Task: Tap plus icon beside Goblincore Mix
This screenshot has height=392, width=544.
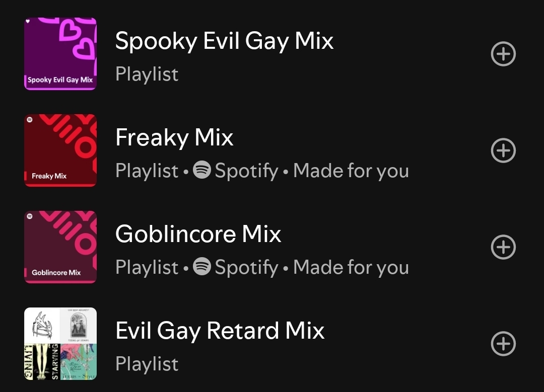Action: pos(503,247)
